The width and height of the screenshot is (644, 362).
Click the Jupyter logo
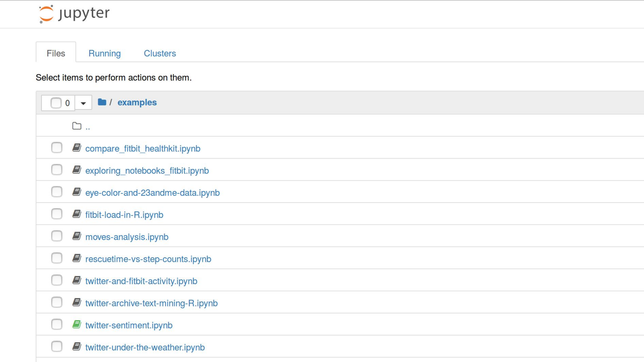[x=74, y=14]
